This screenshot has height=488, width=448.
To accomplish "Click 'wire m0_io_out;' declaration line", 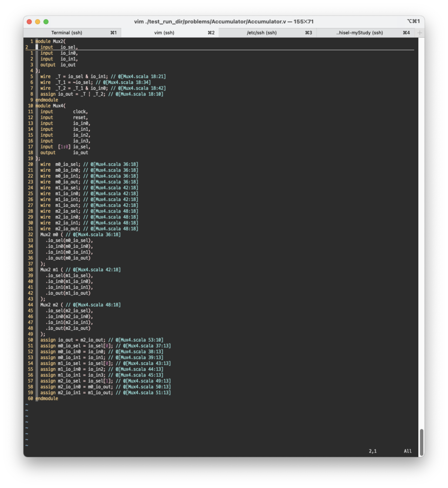I will click(x=89, y=182).
